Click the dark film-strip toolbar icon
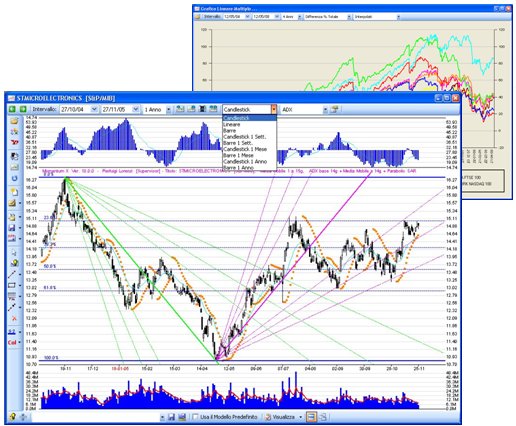This screenshot has height=426, width=516. tap(202, 109)
